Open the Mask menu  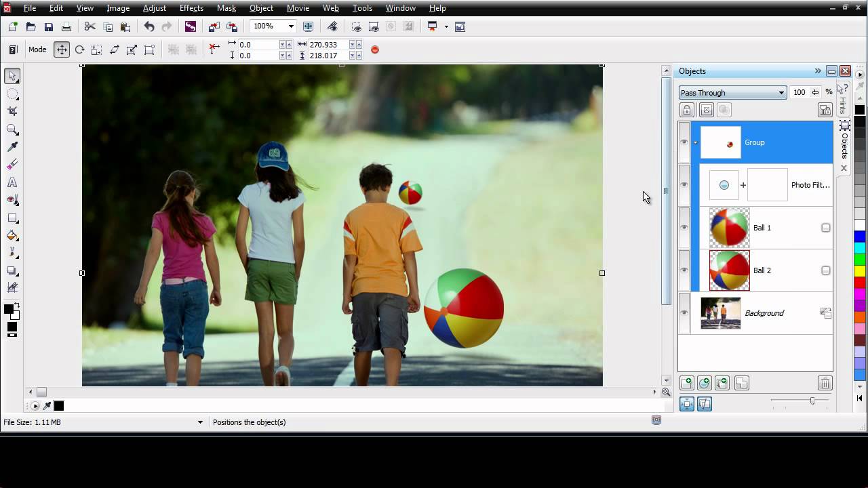point(226,8)
